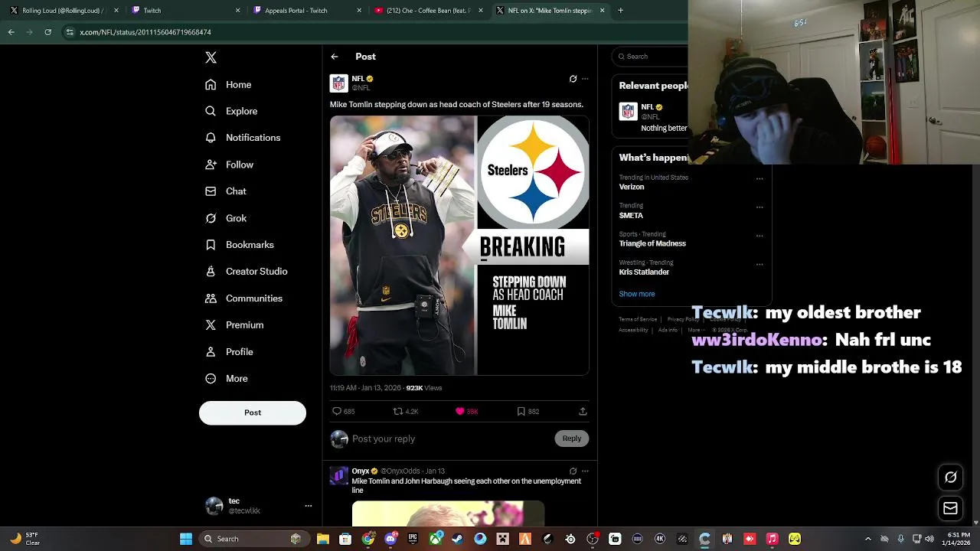This screenshot has width=980, height=551.
Task: Open options for Kris Statlander trend
Action: tap(759, 264)
